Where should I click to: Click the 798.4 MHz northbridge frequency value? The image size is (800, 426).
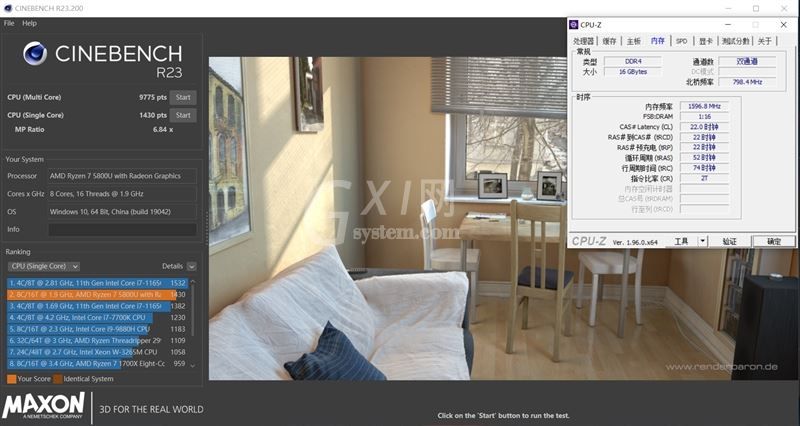pyautogui.click(x=747, y=82)
